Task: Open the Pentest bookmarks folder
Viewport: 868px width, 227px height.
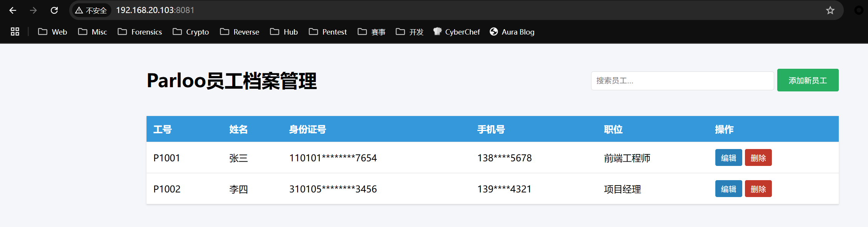Action: [328, 32]
